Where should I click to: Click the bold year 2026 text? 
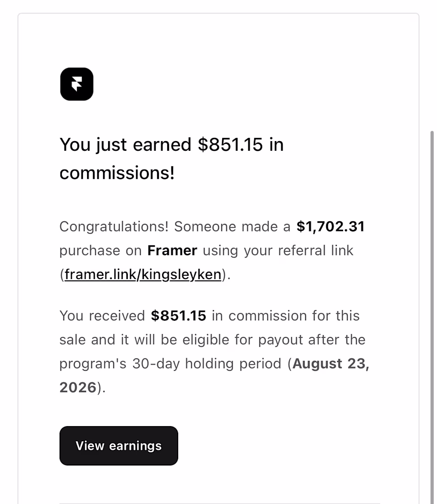[x=78, y=387]
